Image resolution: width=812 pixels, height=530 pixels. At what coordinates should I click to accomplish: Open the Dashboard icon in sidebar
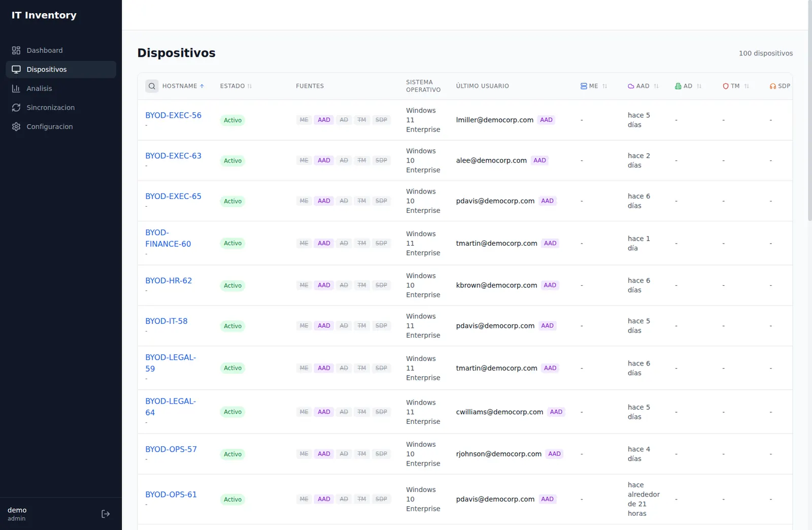pos(16,50)
